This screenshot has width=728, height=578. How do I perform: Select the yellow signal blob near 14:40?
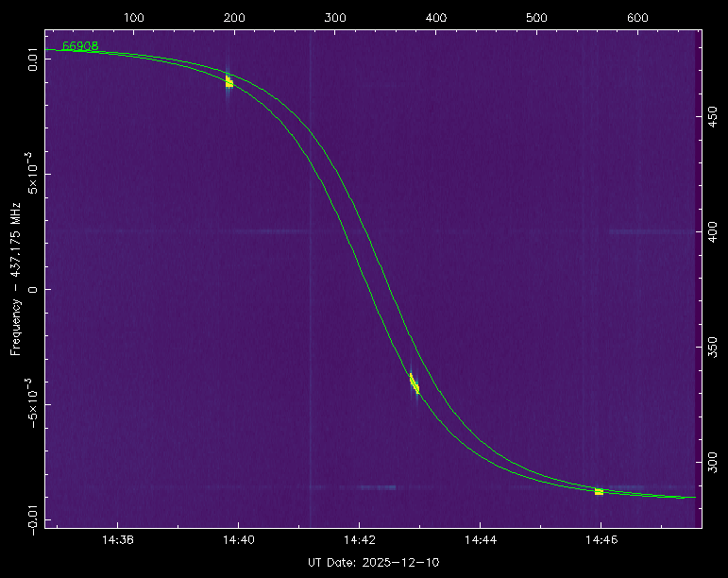pos(229,82)
